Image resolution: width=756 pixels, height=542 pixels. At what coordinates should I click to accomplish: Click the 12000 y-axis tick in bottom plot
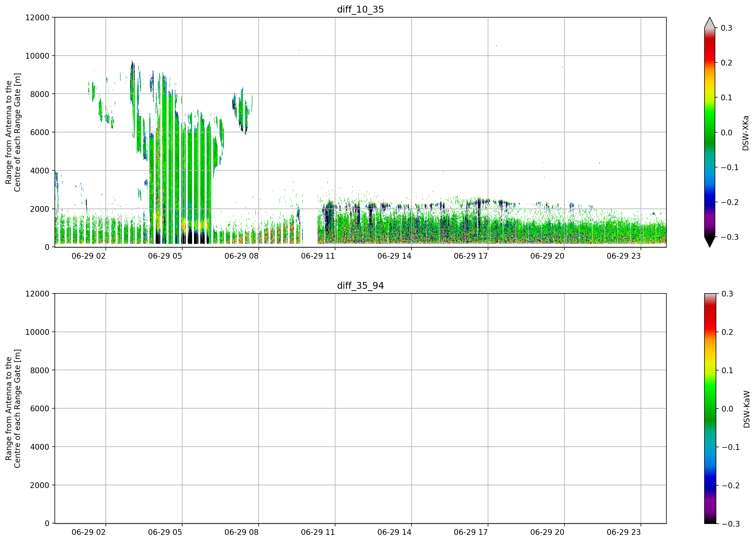pos(37,294)
